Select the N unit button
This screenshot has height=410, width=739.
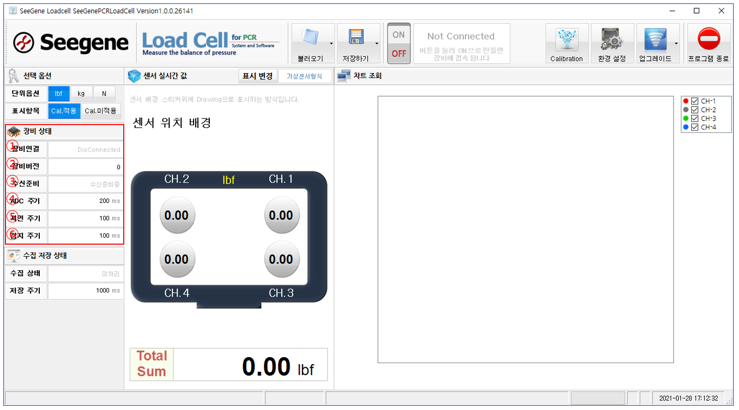(104, 93)
